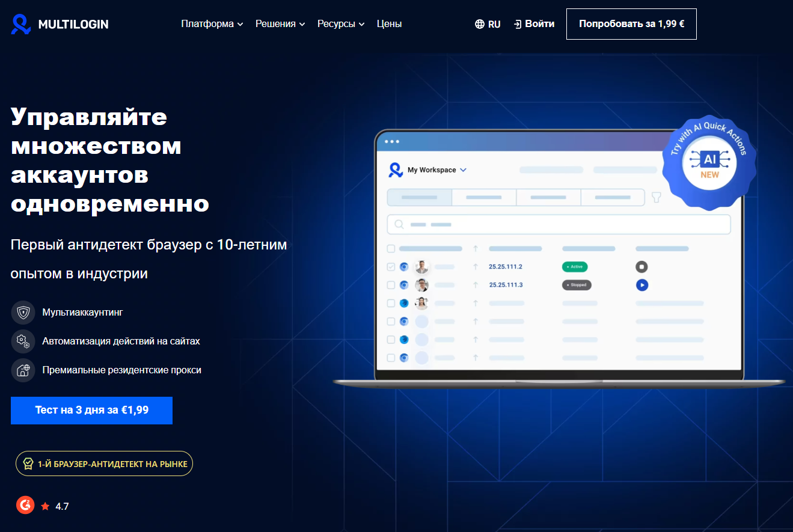Click the red G2 rating icon
Image resolution: width=793 pixels, height=532 pixels.
[25, 505]
